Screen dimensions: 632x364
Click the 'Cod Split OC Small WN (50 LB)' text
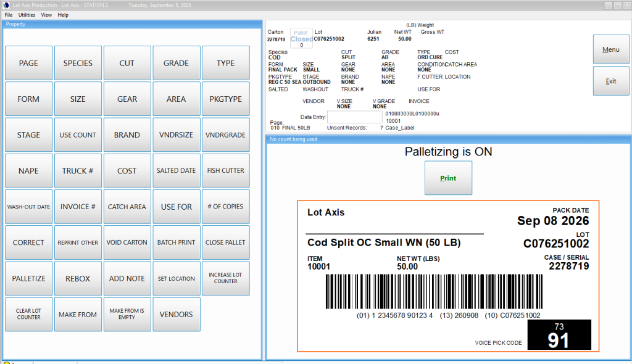pos(384,242)
